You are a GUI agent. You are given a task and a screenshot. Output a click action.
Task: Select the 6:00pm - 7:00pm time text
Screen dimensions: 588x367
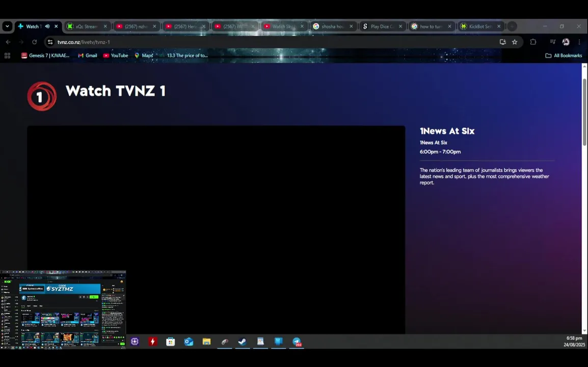click(x=440, y=151)
